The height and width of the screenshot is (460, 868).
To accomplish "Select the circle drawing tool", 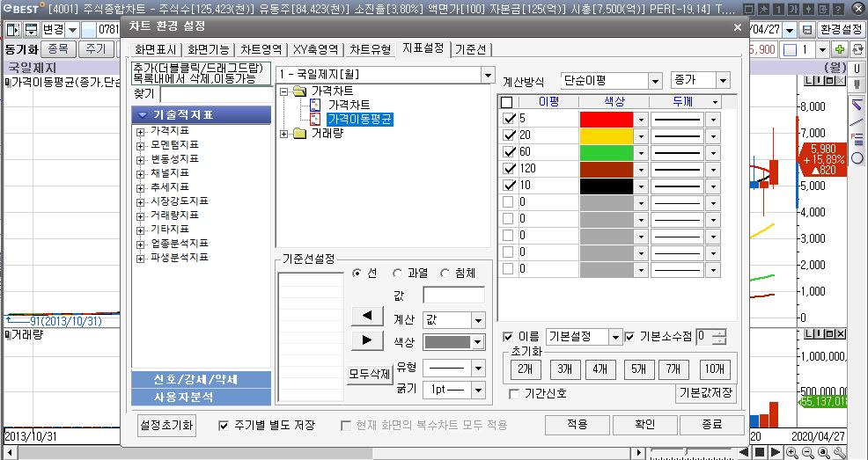I will click(857, 158).
